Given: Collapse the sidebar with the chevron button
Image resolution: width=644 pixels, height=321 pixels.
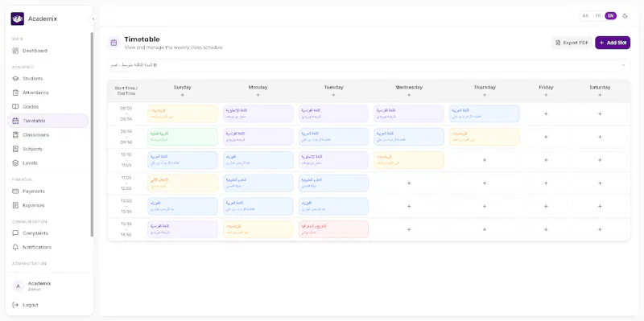Looking at the screenshot, I should pyautogui.click(x=93, y=19).
